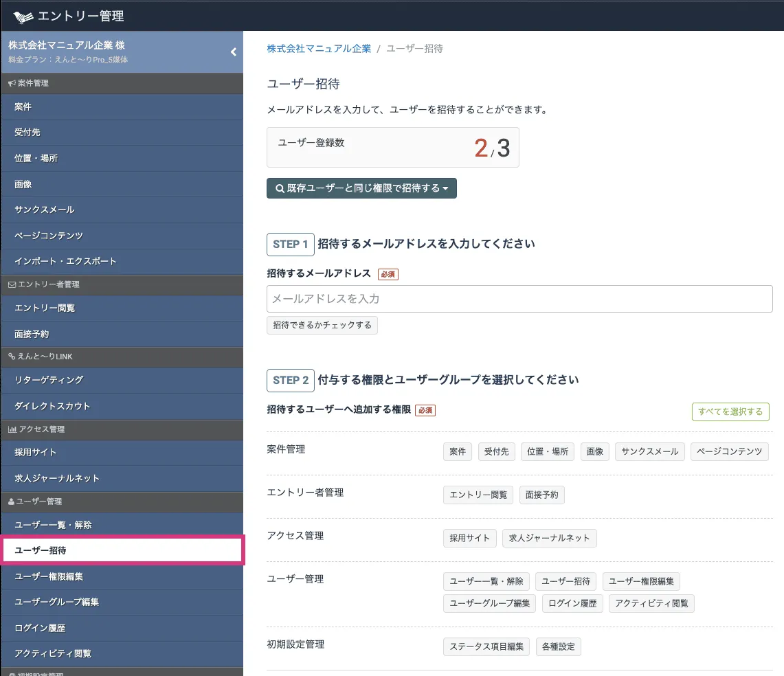Click the 招待するメールアドレス input field
This screenshot has height=676, width=784.
[x=519, y=299]
